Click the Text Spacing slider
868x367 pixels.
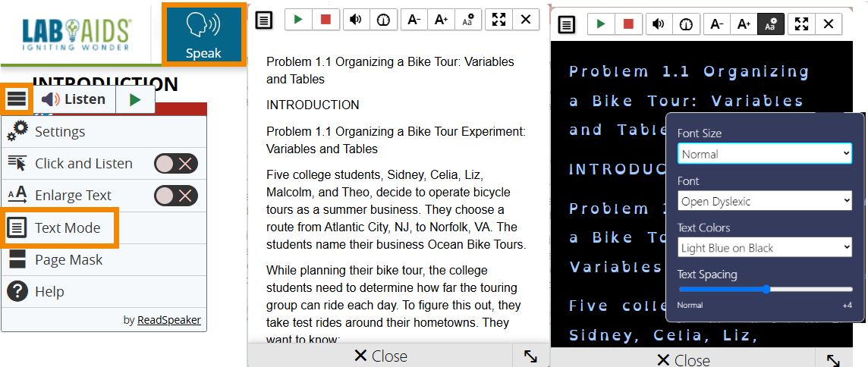click(766, 289)
